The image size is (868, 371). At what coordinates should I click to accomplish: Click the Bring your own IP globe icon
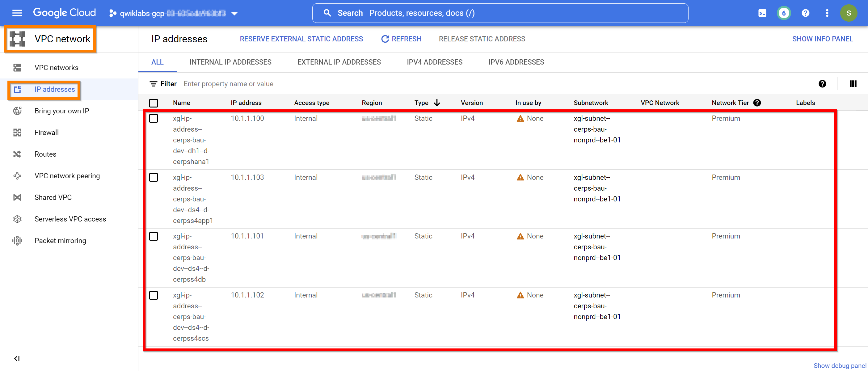(x=17, y=111)
